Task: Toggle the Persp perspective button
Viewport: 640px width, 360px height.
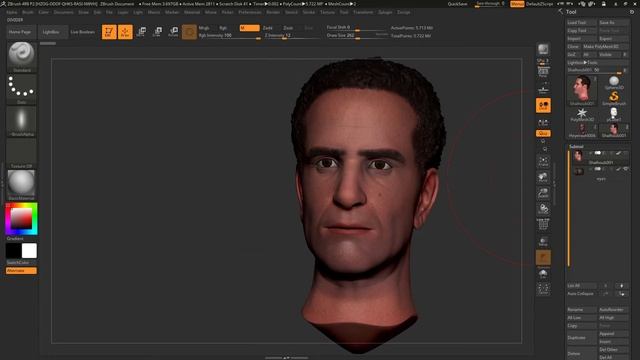Action: coord(543,72)
